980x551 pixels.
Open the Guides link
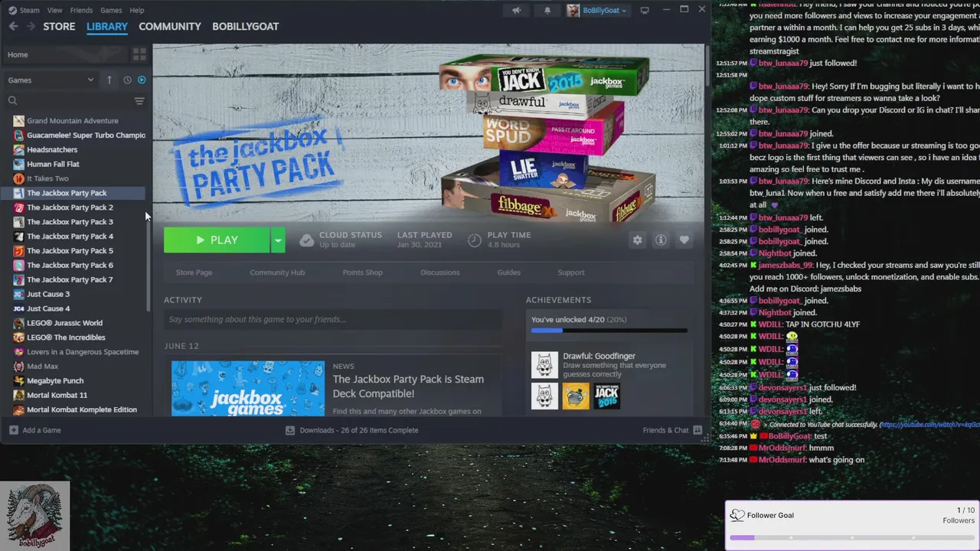(508, 272)
